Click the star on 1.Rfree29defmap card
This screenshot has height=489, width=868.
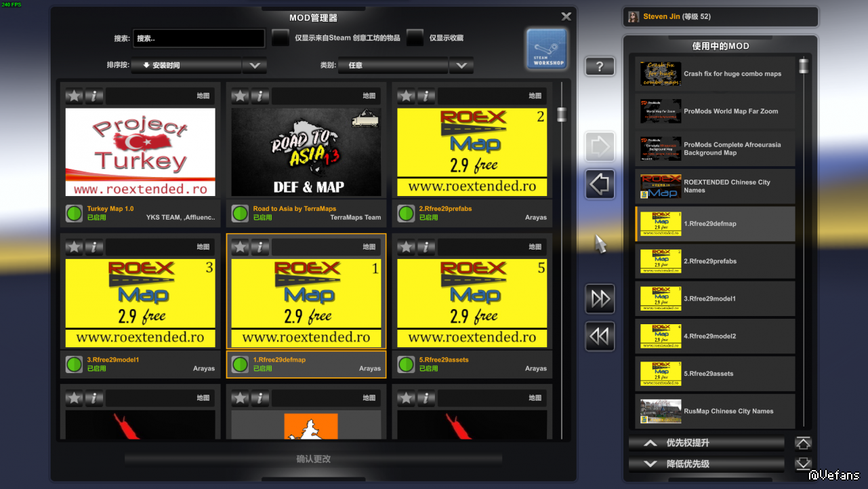[241, 247]
